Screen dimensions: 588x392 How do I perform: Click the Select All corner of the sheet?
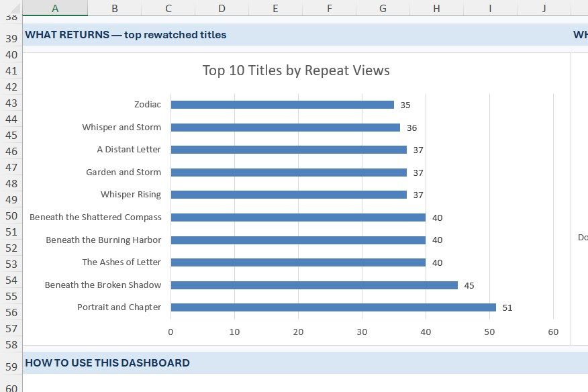tap(11, 7)
